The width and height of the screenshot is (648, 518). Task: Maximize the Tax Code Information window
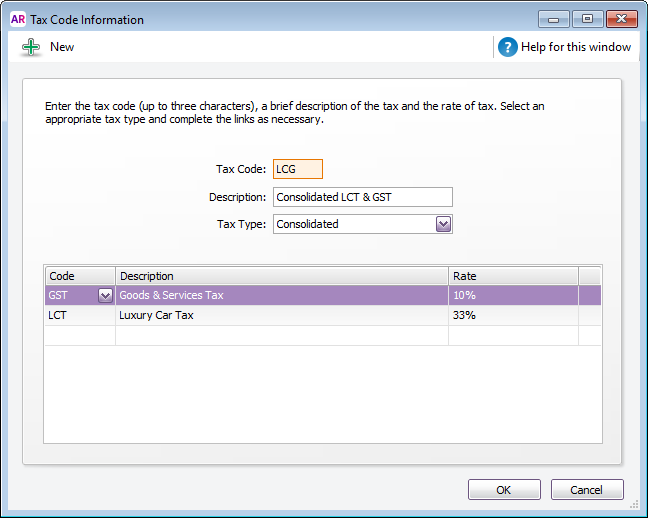tap(587, 19)
